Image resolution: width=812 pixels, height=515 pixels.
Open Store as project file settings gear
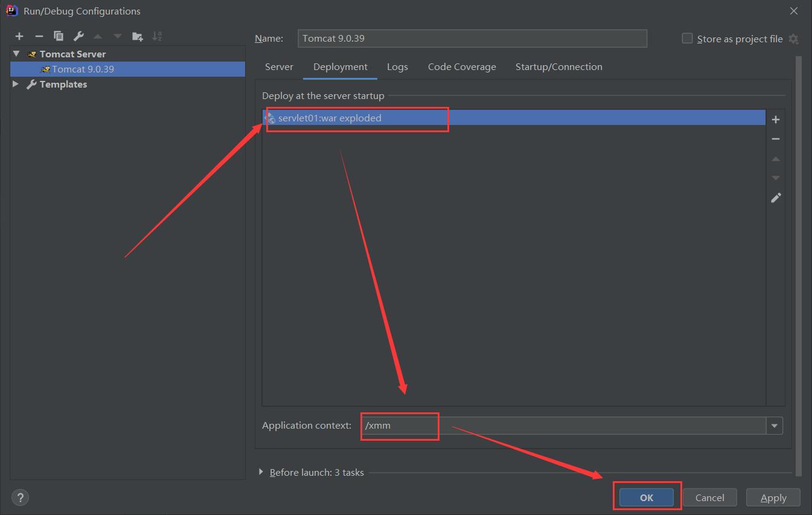tap(793, 39)
